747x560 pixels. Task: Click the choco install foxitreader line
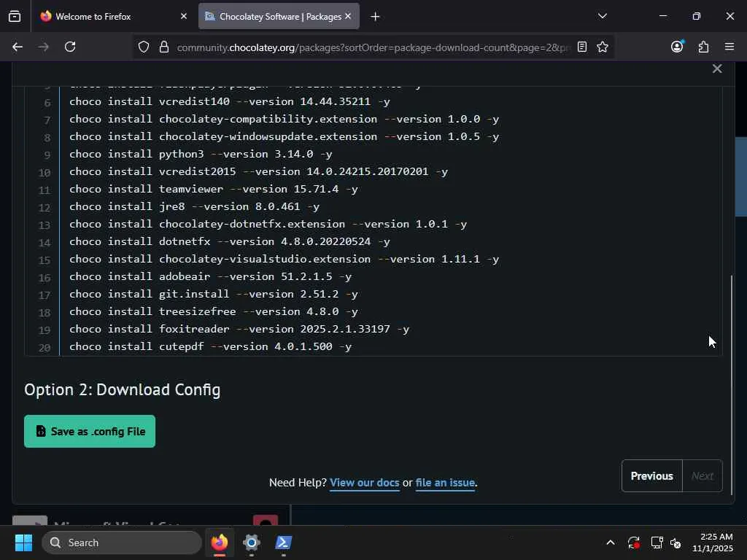[239, 329]
